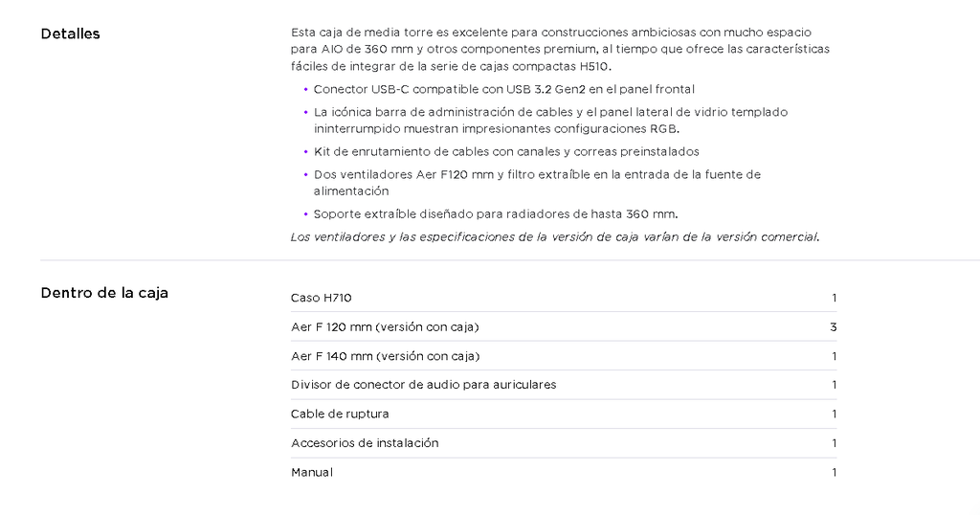The height and width of the screenshot is (515, 980).
Task: Click the quantity value in the Manual row
Action: [834, 472]
